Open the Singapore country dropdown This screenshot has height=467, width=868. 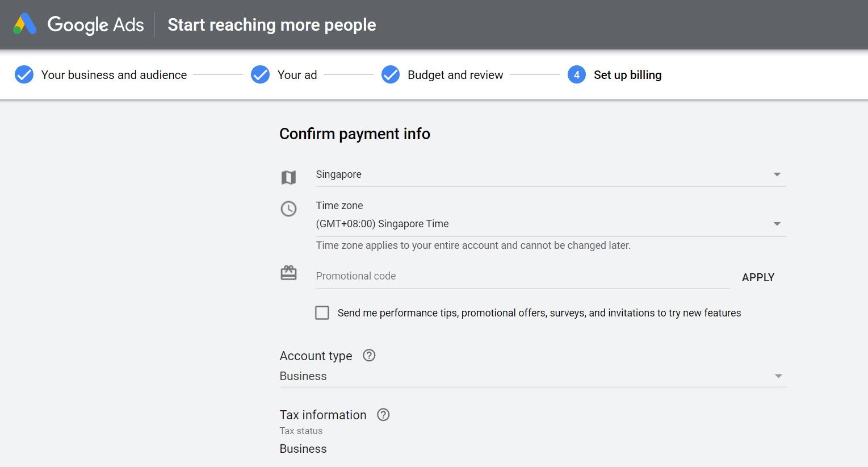[x=551, y=174]
